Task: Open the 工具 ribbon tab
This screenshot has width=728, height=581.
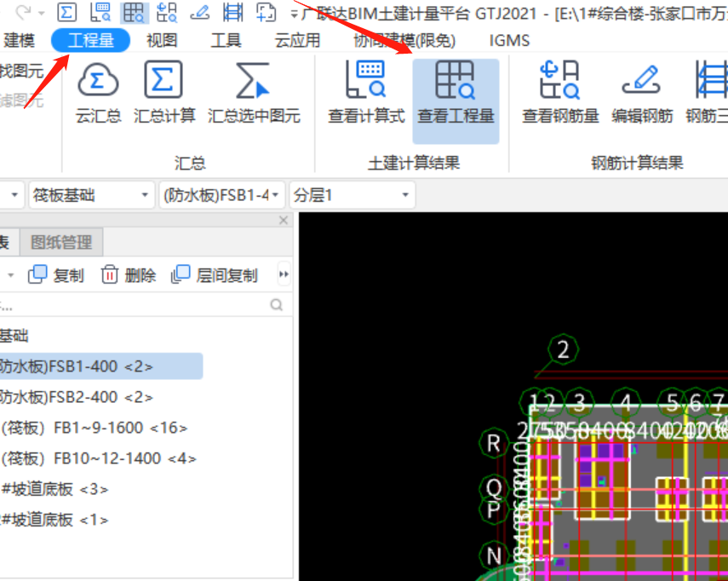Action: (x=226, y=40)
